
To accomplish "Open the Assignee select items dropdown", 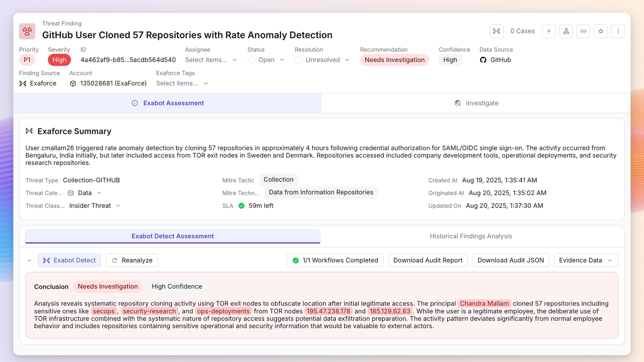I will click(211, 60).
